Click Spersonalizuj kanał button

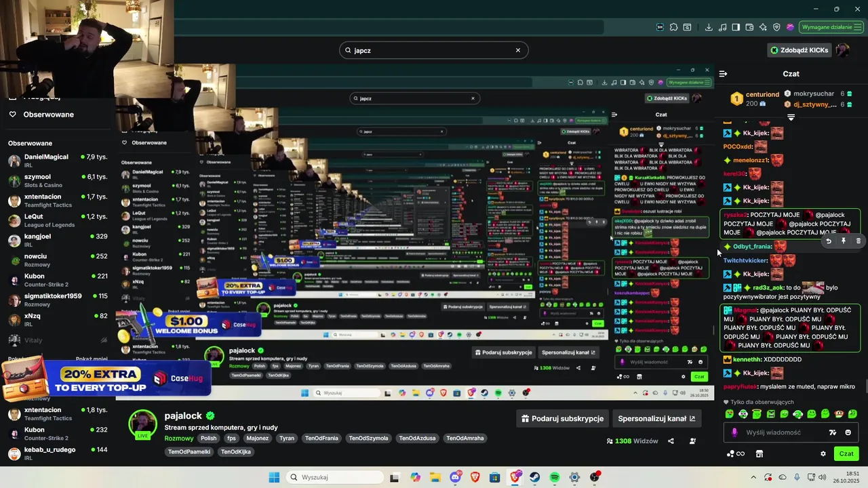[x=656, y=419]
